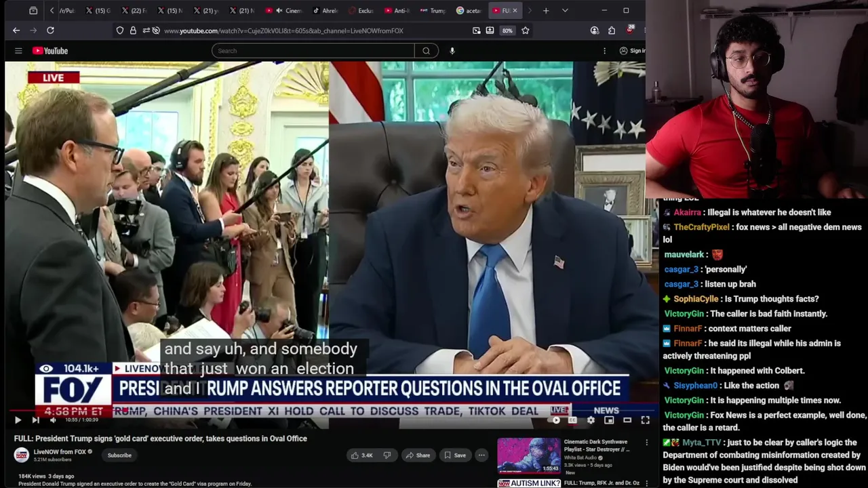Open LiveNOW from FOX channel avatar

22,455
